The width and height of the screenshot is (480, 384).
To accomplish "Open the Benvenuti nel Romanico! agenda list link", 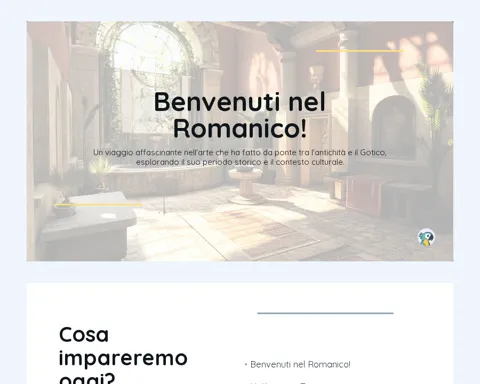I will pyautogui.click(x=300, y=365).
